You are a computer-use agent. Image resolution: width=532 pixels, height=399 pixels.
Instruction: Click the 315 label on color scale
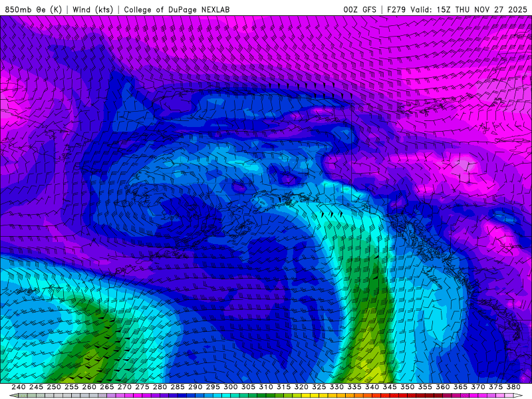[283, 387]
